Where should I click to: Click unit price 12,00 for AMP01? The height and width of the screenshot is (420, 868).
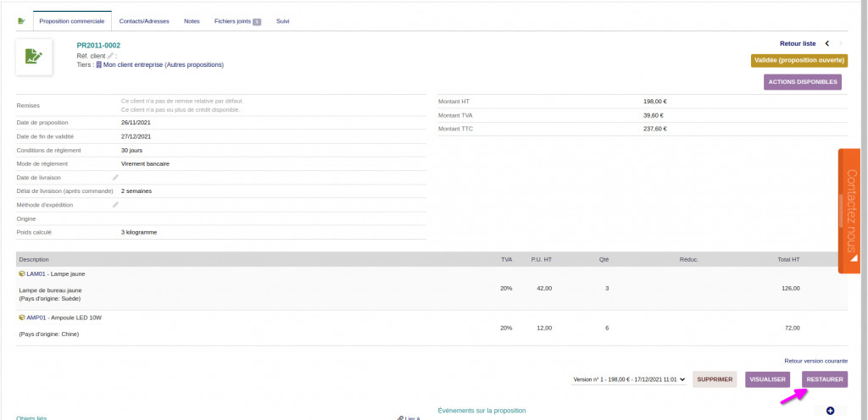click(544, 329)
